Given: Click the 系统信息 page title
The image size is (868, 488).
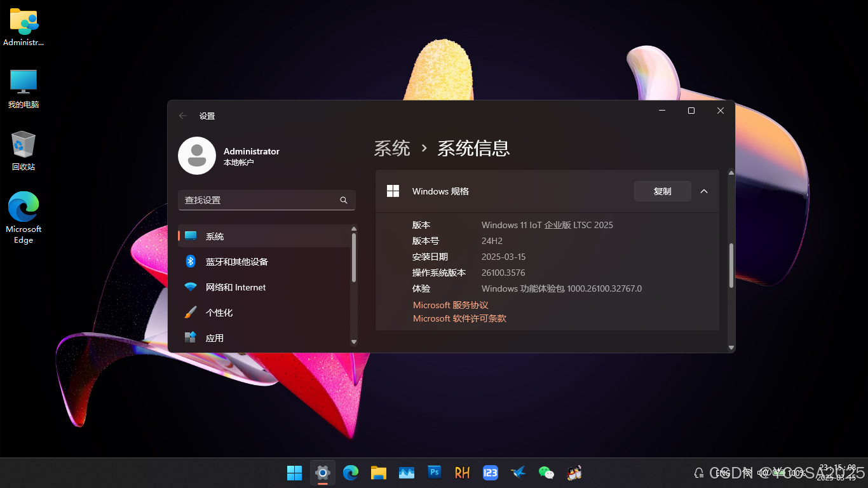Looking at the screenshot, I should [x=473, y=148].
